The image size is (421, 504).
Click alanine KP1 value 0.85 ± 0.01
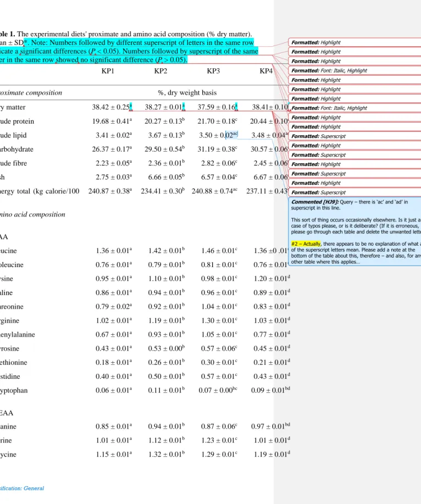(114, 427)
